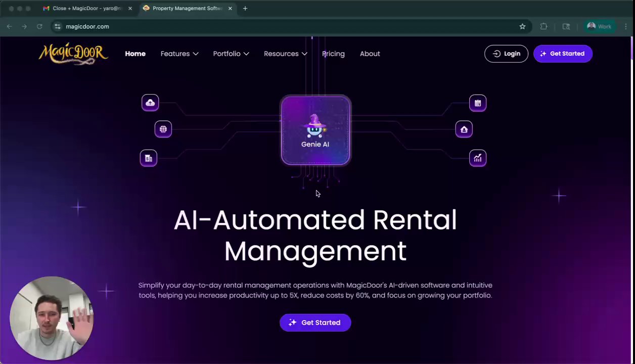Click the AI-Automated Rental Management headline
Image resolution: width=635 pixels, height=364 pixels.
coord(315,235)
